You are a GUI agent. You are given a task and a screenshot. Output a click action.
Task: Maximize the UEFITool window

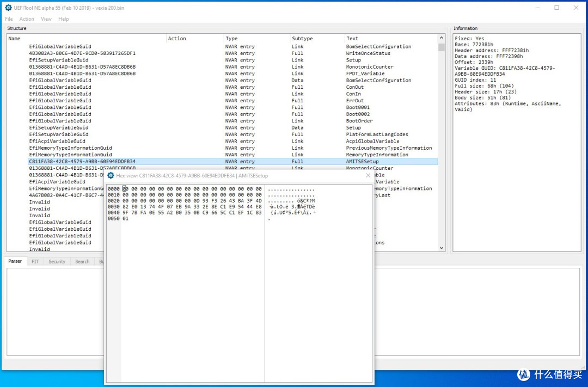557,8
